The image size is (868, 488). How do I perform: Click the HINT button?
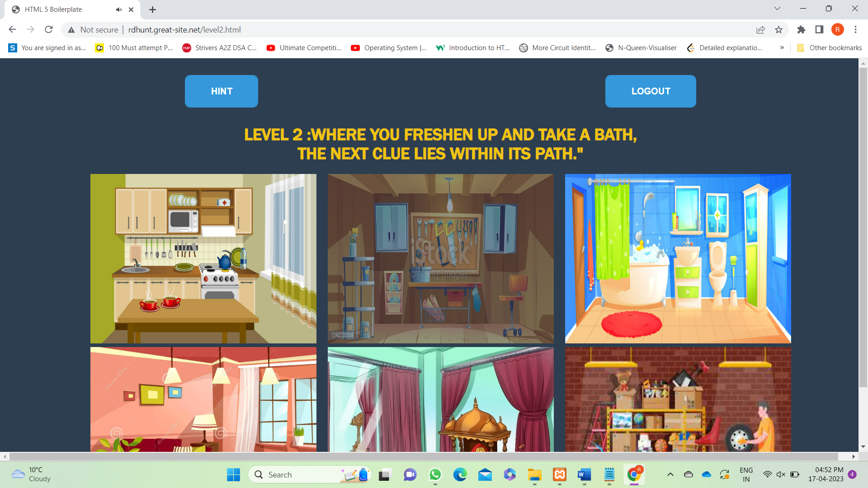pos(221,91)
